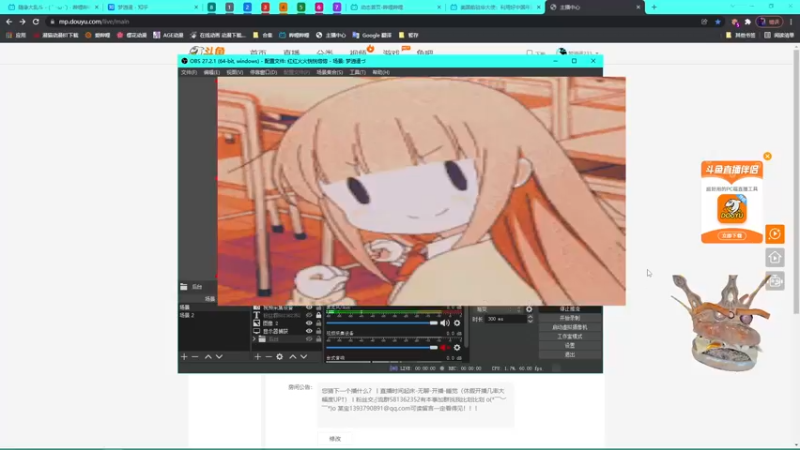Viewport: 800px width, 450px height.
Task: Reload the Douyu page
Action: [36, 21]
